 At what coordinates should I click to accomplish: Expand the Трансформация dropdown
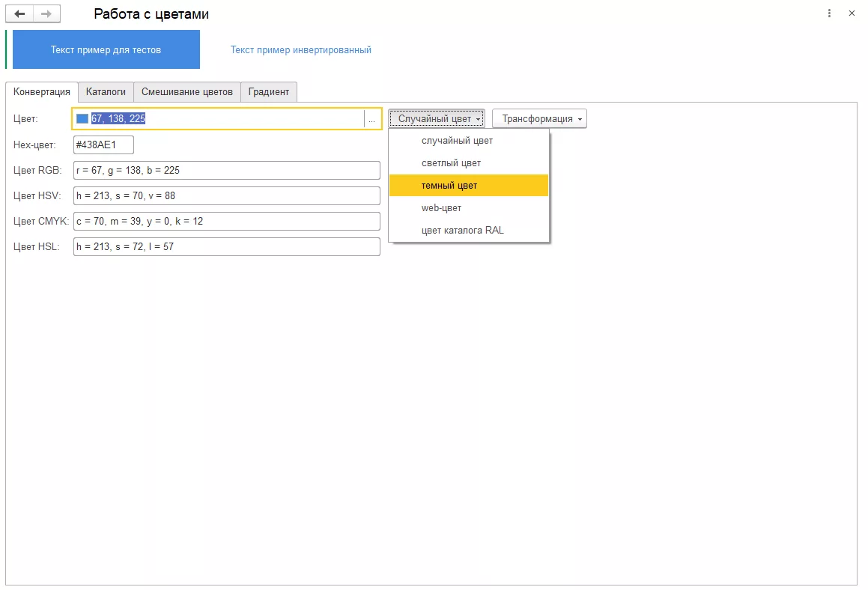pyautogui.click(x=539, y=119)
